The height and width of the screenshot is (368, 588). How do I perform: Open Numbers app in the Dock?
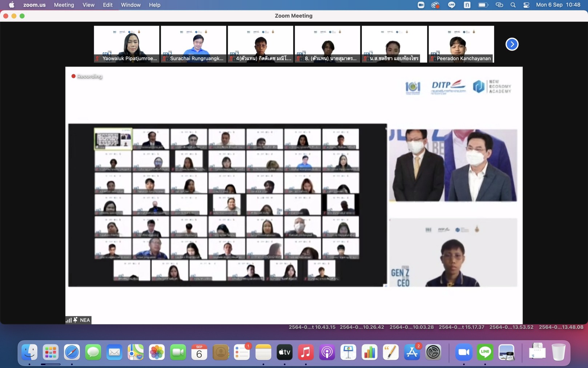click(x=369, y=352)
